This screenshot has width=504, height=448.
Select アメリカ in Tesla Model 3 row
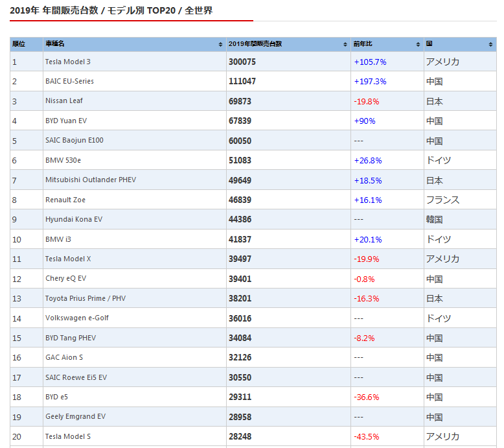tap(442, 62)
